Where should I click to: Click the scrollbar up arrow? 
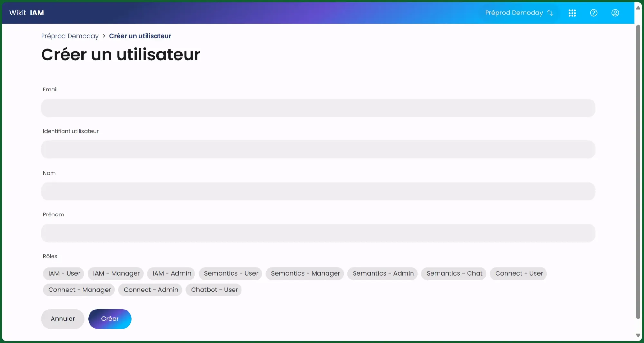pos(638,8)
